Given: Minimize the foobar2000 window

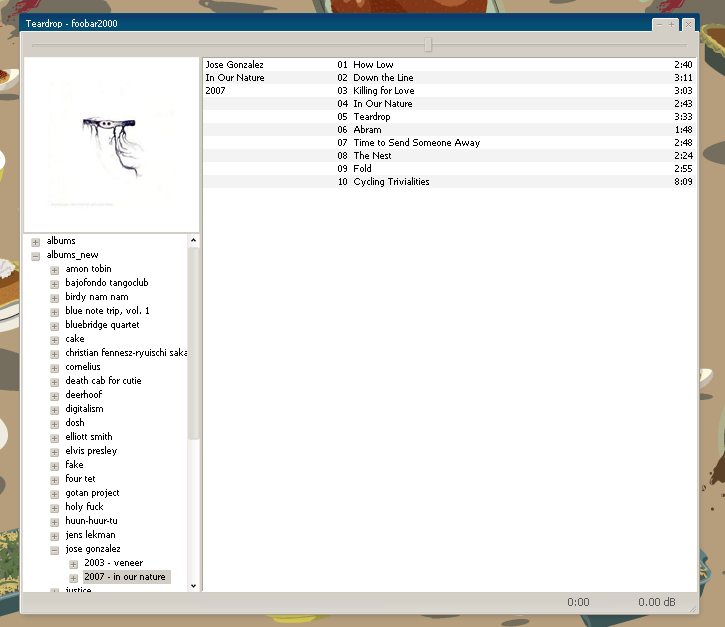Looking at the screenshot, I should (x=659, y=25).
